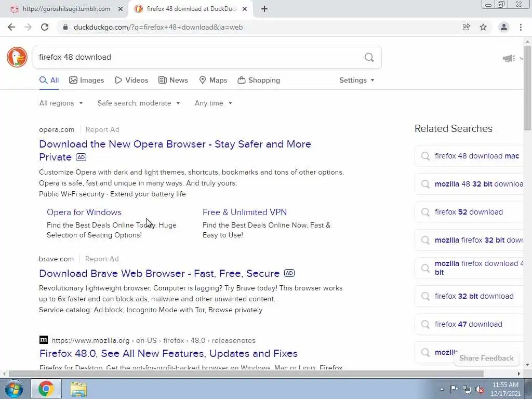Close the DuckDuckGo search tab

(245, 9)
